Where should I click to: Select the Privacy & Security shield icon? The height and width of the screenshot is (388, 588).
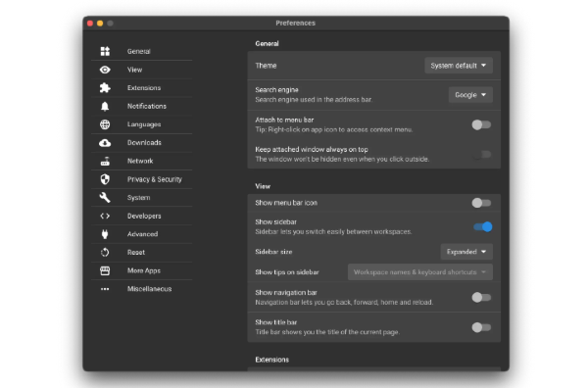pos(105,179)
